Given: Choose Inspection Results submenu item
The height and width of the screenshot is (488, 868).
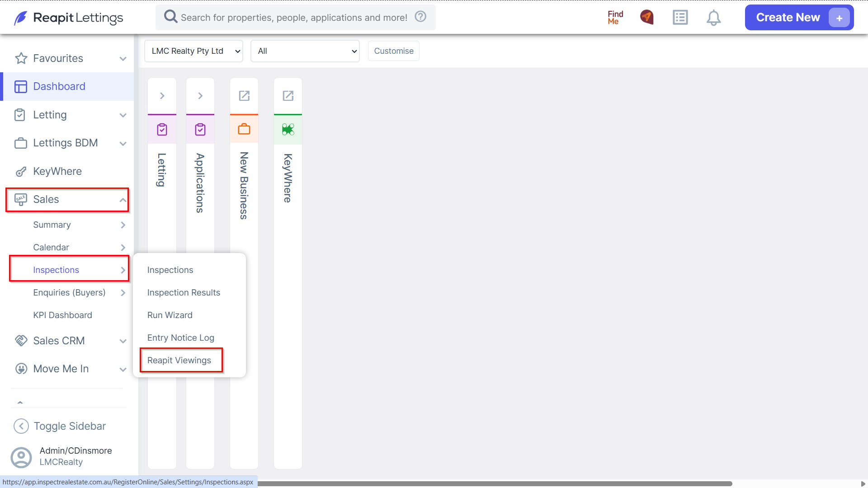Looking at the screenshot, I should coord(184,292).
